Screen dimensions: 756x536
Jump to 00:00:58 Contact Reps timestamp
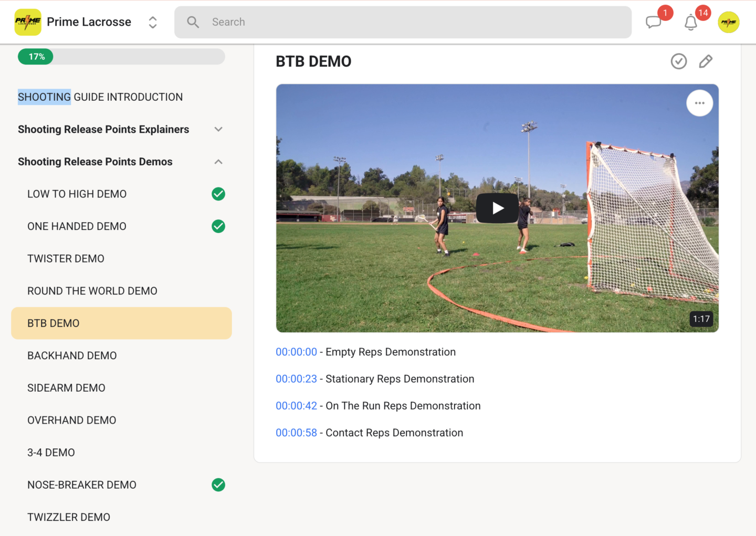296,433
